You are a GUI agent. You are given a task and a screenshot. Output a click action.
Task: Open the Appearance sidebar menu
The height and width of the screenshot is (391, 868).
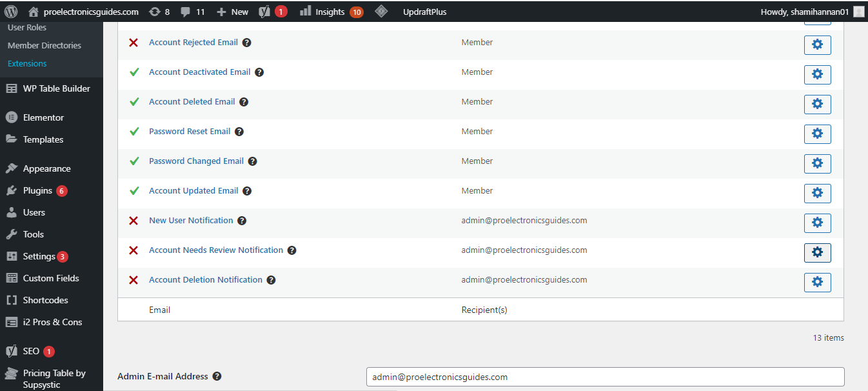pyautogui.click(x=46, y=168)
